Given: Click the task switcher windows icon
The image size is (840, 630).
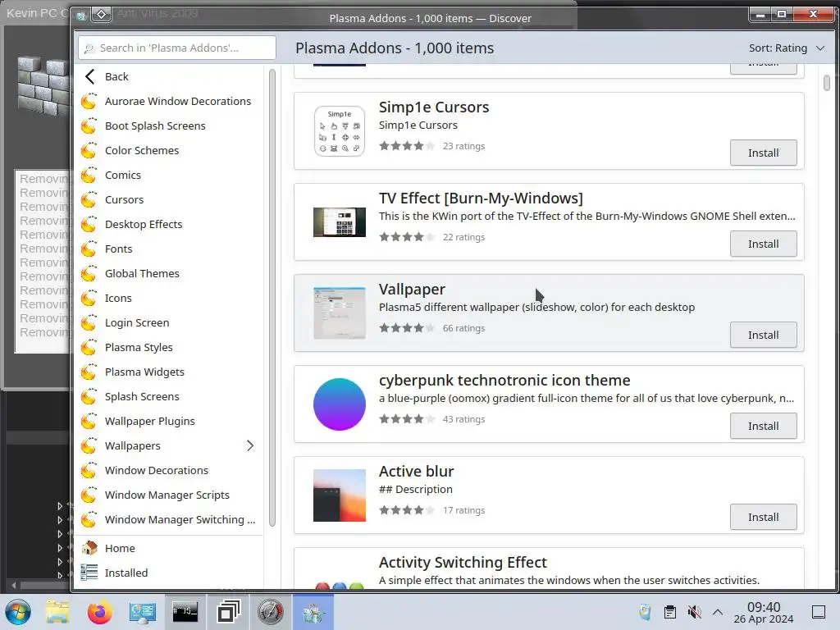Looking at the screenshot, I should [x=228, y=612].
